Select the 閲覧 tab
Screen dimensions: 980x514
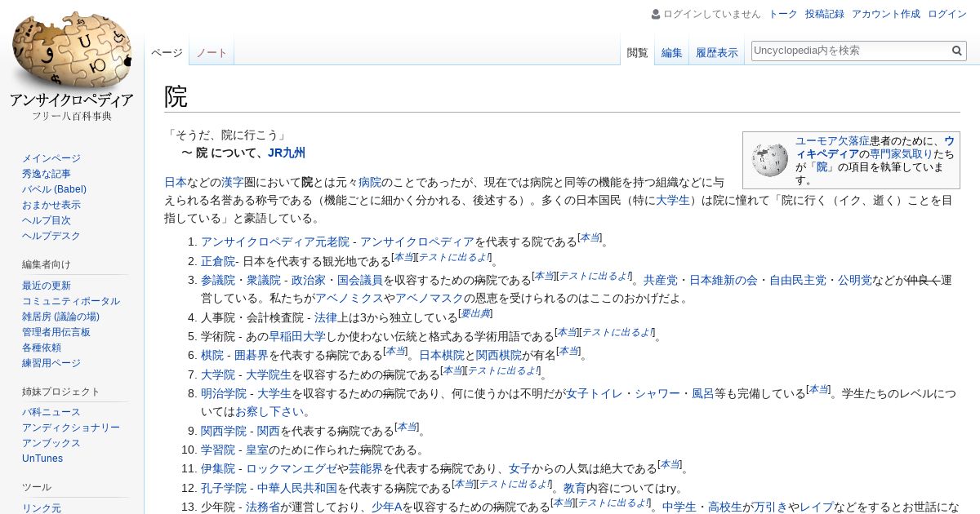[637, 52]
